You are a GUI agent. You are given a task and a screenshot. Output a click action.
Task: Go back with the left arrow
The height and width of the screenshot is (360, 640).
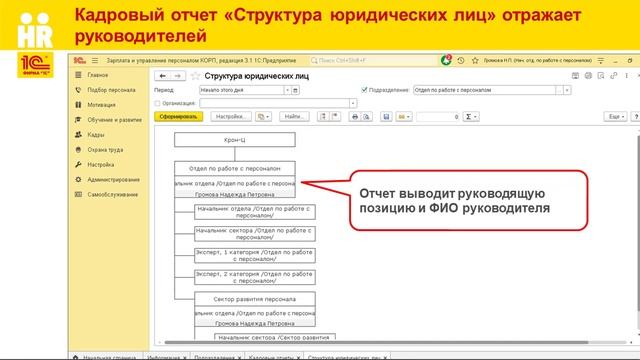tap(162, 76)
